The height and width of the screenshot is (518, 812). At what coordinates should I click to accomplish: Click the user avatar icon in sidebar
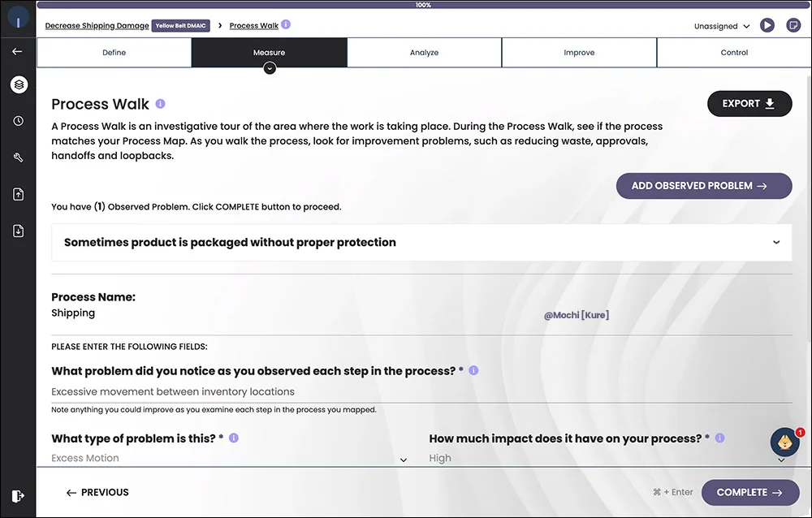18,18
